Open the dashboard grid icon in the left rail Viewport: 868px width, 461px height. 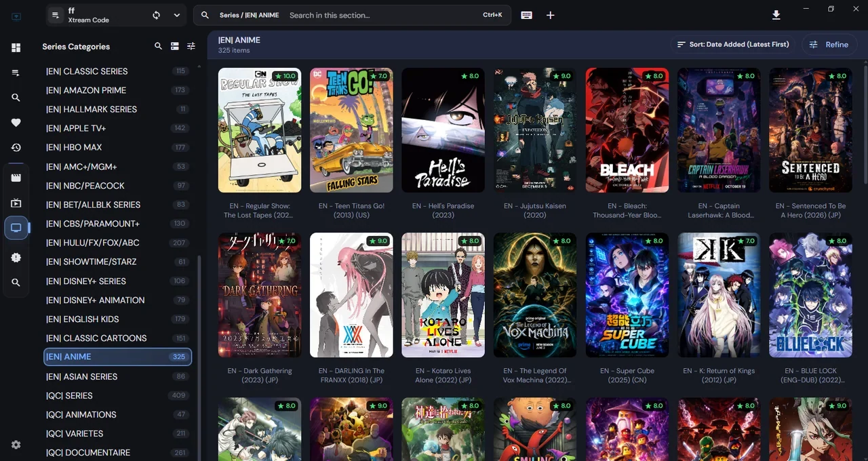(x=16, y=47)
